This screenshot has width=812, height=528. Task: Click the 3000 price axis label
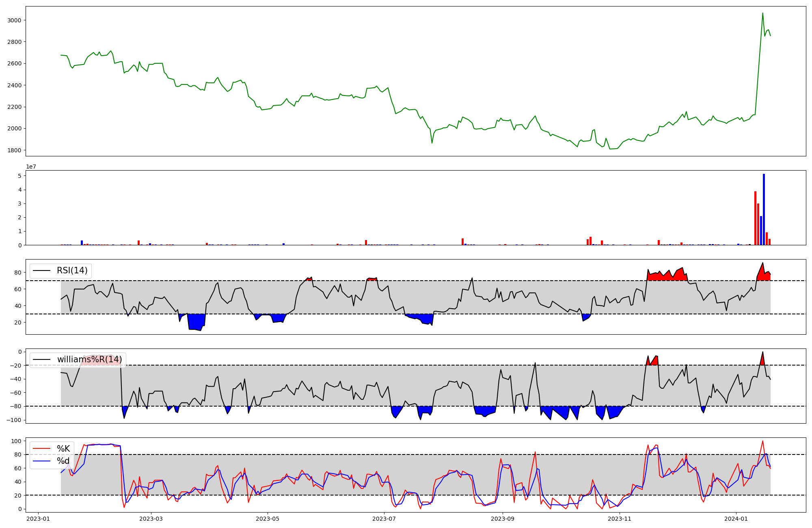point(15,20)
